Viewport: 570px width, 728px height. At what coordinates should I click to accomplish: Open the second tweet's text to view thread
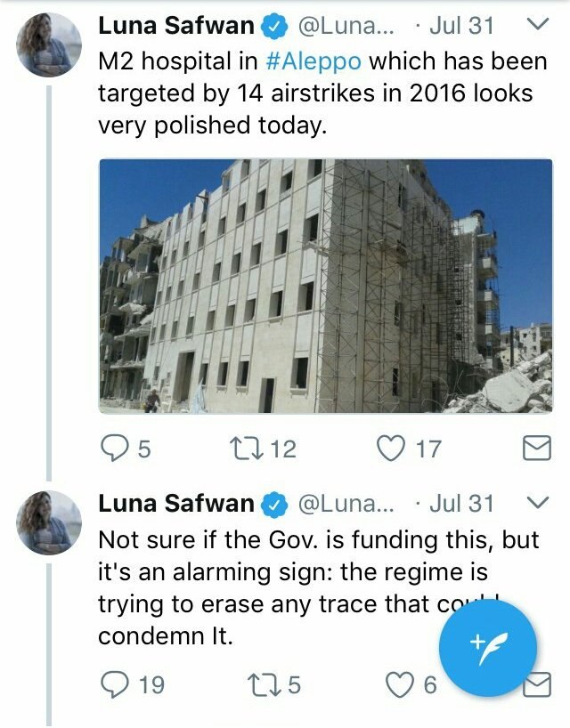[x=319, y=587]
